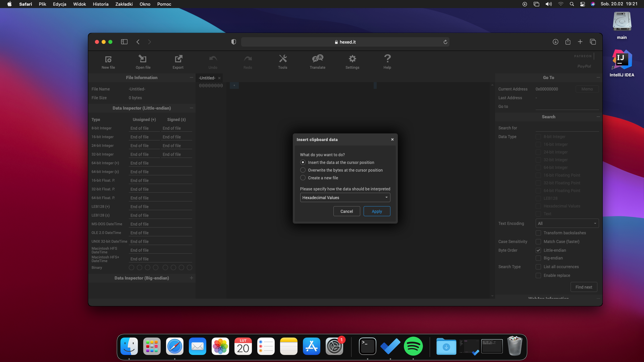Select Insert data at cursor position
The width and height of the screenshot is (644, 362).
point(303,162)
